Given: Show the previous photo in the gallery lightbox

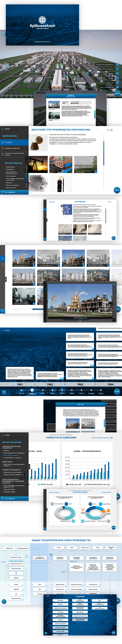Looking at the screenshot, I should click(50, 300).
